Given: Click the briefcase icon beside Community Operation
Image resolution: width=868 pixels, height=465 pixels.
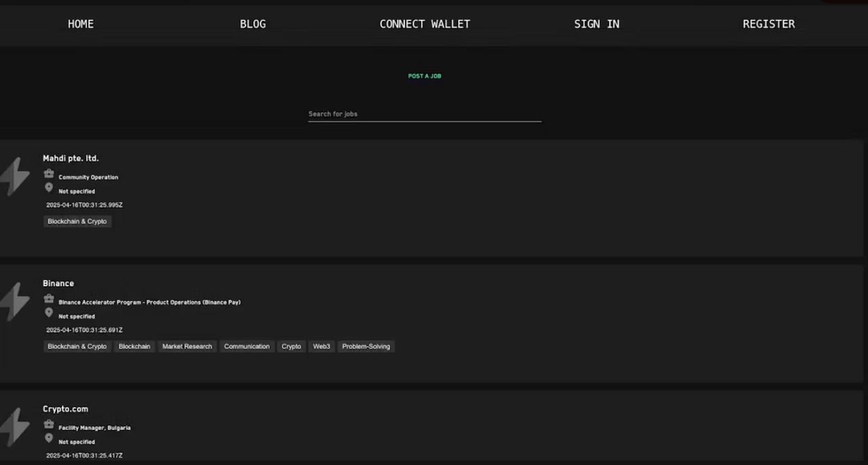Looking at the screenshot, I should 49,174.
